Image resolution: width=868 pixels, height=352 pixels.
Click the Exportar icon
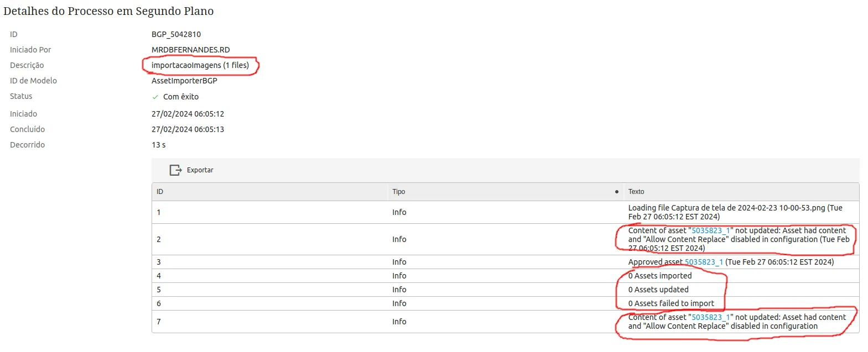coord(175,170)
